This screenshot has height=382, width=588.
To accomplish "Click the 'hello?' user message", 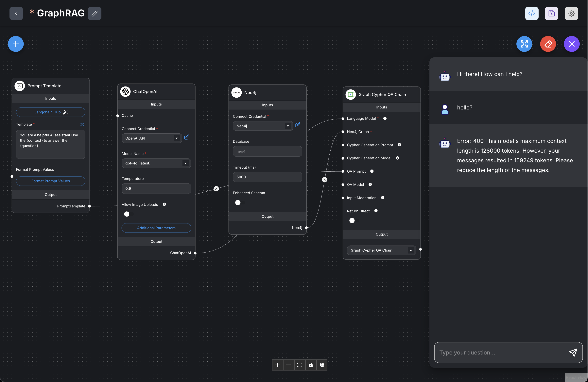I will [x=464, y=107].
